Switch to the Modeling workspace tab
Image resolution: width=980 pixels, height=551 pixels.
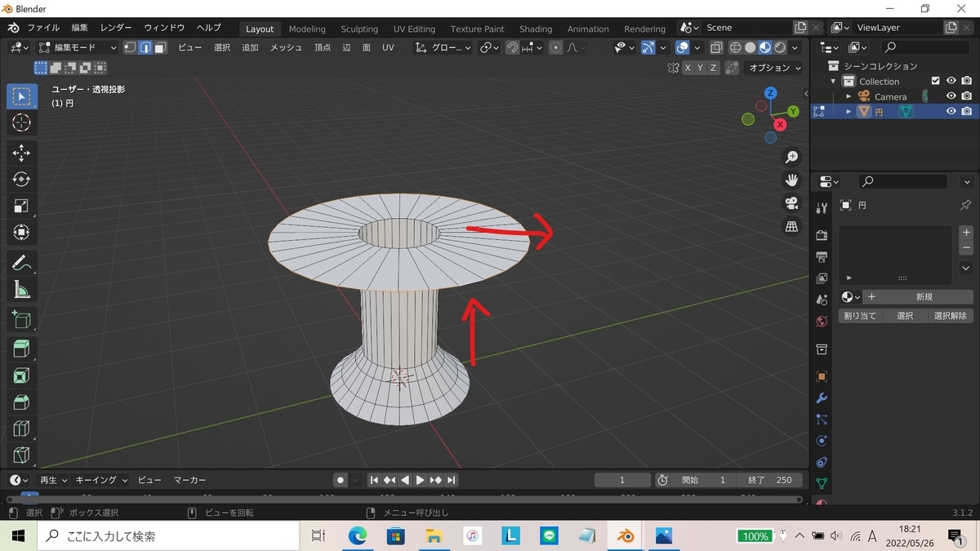307,29
